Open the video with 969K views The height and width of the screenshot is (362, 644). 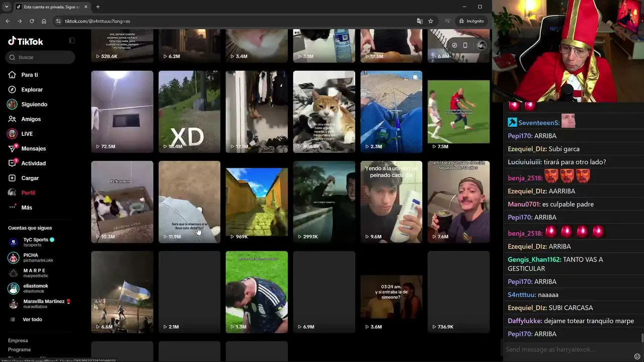pos(257,202)
